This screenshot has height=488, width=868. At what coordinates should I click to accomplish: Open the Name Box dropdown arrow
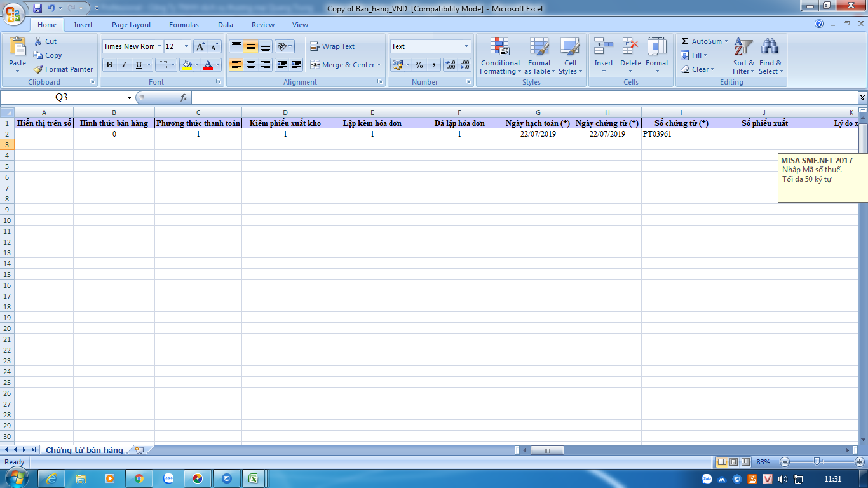click(x=129, y=98)
